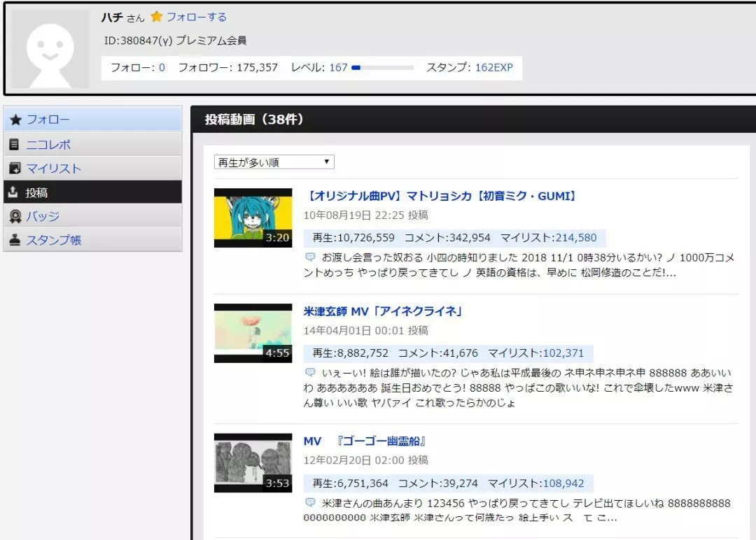Click the フォローする link
The height and width of the screenshot is (540, 756).
point(196,17)
